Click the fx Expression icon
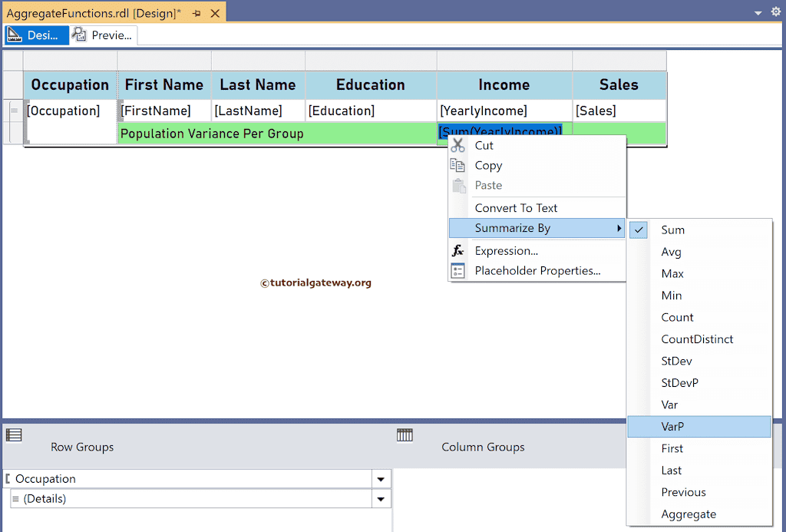The height and width of the screenshot is (532, 786). (x=458, y=250)
